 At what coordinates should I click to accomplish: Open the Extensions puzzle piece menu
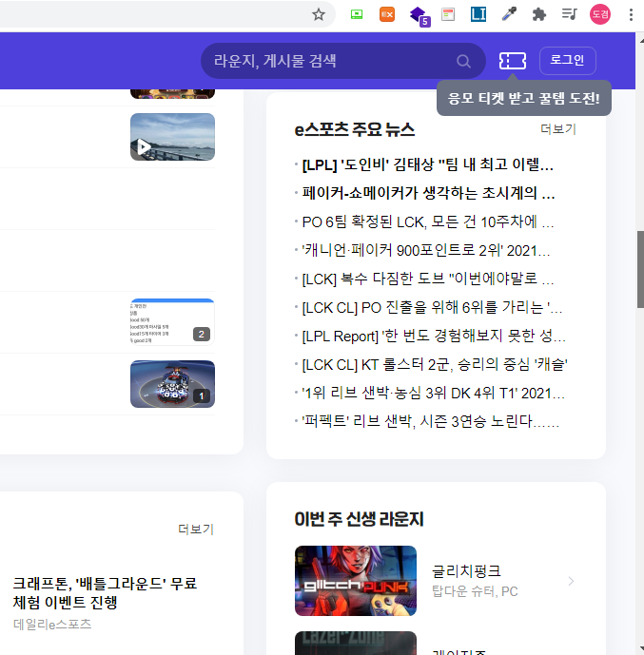click(x=539, y=14)
